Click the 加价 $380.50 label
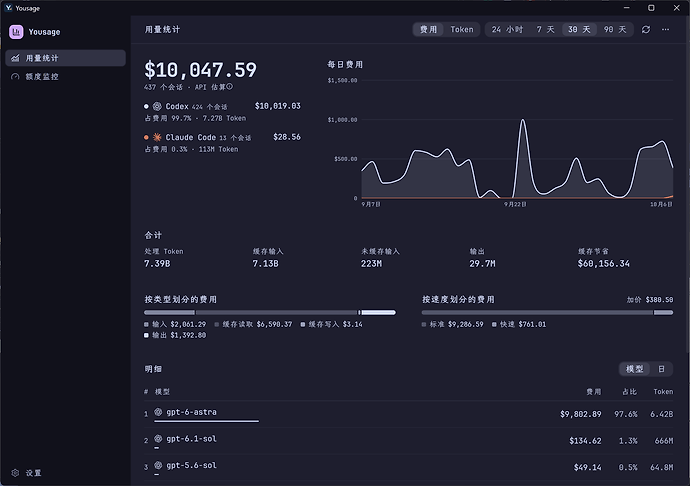This screenshot has height=486, width=690. [650, 300]
